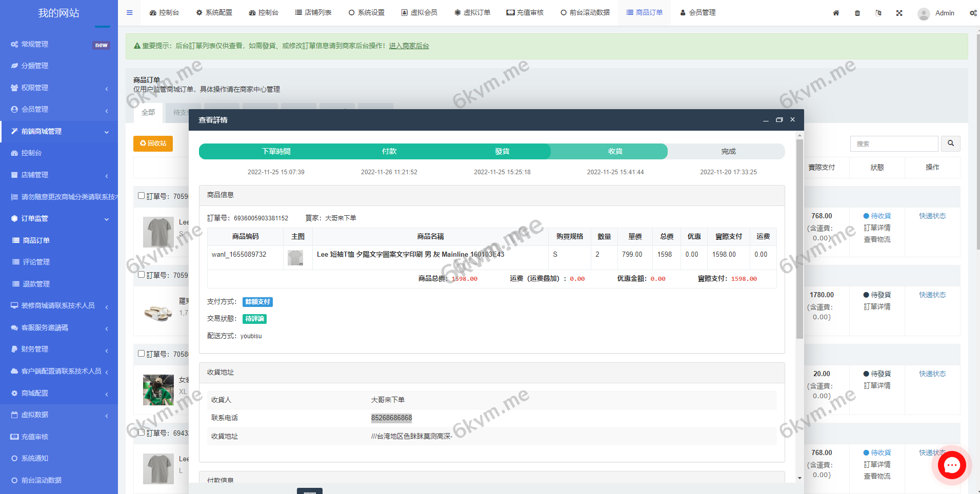Check the checkbox beside order 7059
The height and width of the screenshot is (494, 980).
(142, 196)
